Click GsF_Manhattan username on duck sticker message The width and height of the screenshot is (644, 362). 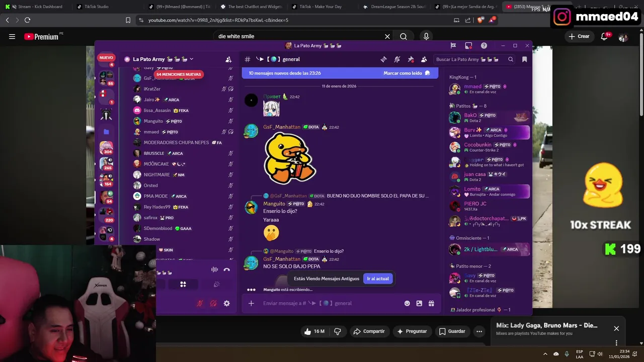(282, 127)
